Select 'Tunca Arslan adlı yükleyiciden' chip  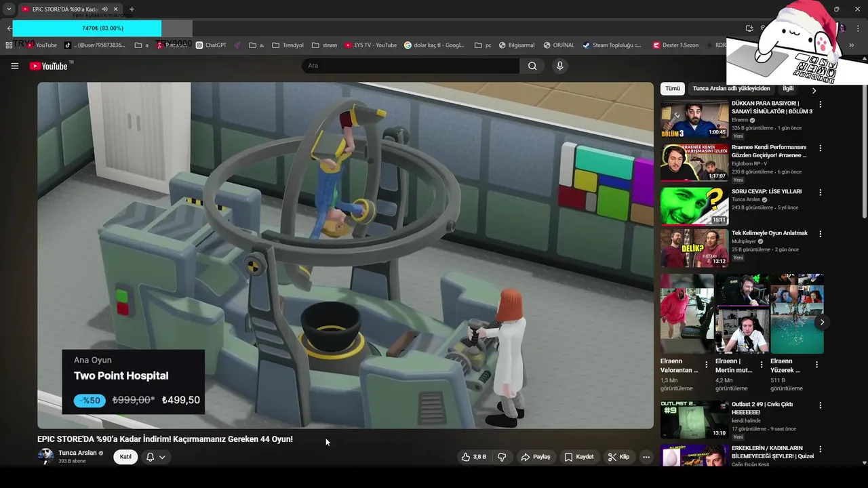pos(731,88)
